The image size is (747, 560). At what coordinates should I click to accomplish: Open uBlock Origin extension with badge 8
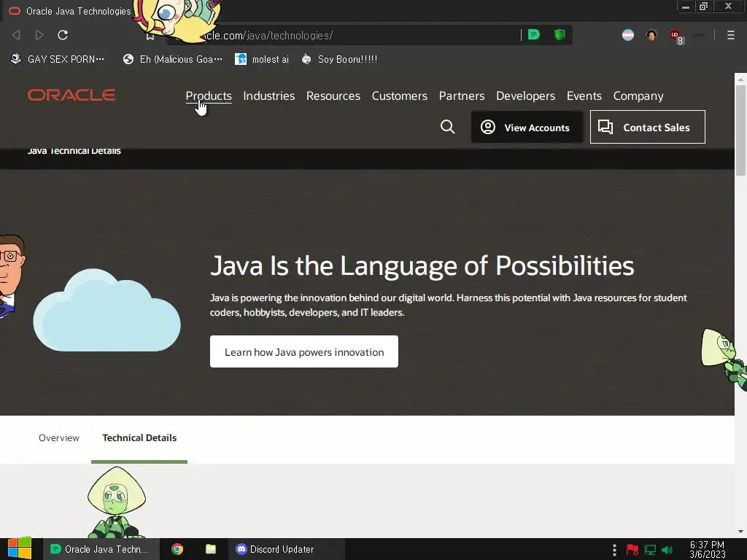pyautogui.click(x=676, y=36)
